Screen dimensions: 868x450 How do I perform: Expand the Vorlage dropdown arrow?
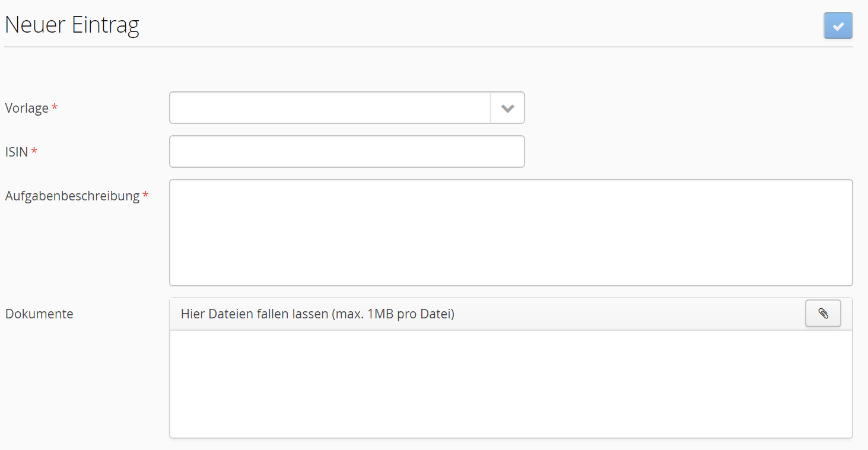tap(507, 108)
